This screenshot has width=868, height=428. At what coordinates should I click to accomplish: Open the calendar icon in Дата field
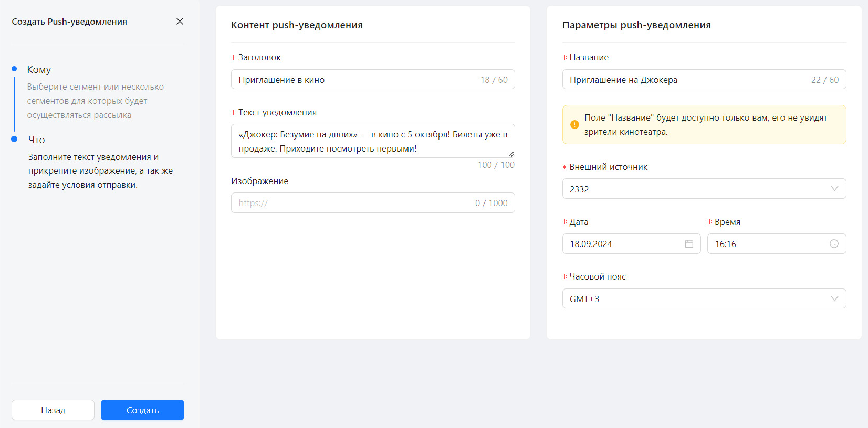tap(689, 244)
